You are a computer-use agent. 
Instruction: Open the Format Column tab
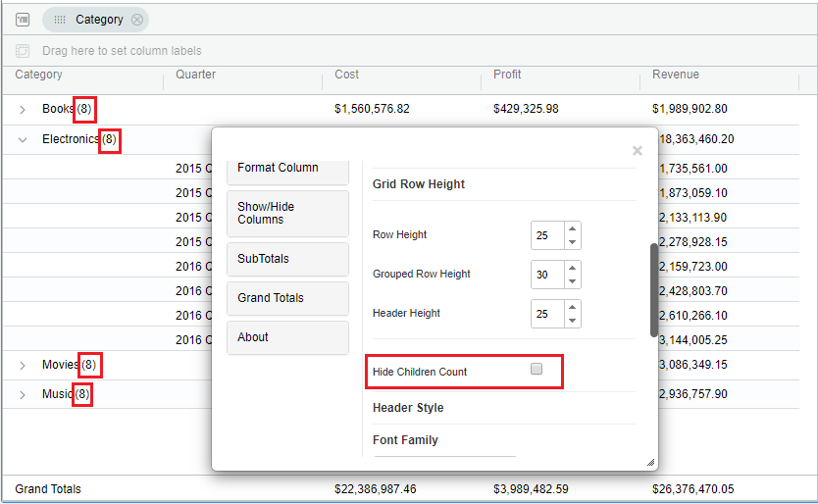(287, 169)
